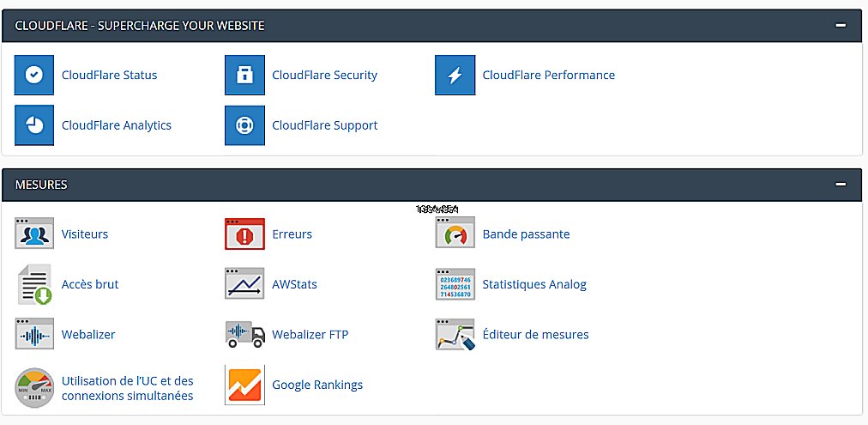Click the CloudFlare Status checkmark icon
The height and width of the screenshot is (425, 868).
34,75
